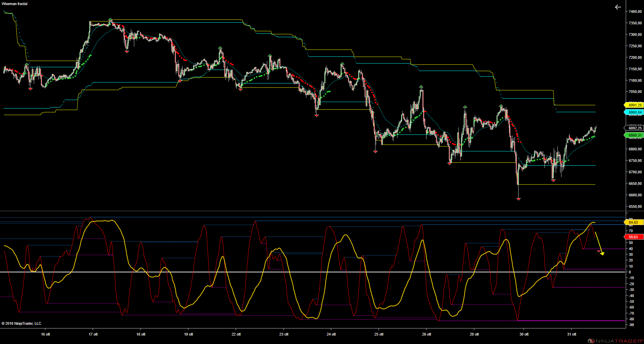Image resolution: width=644 pixels, height=344 pixels.
Task: Click the 6600,00 price scale label
Action: point(635,195)
